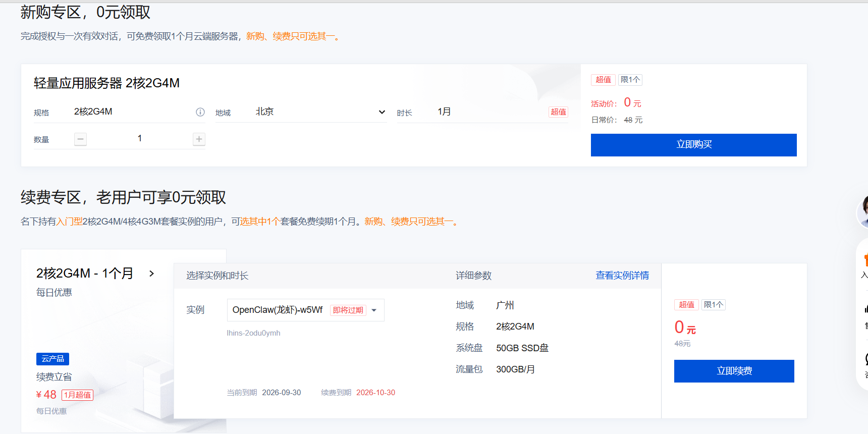Click 立即购买 button

tap(694, 145)
